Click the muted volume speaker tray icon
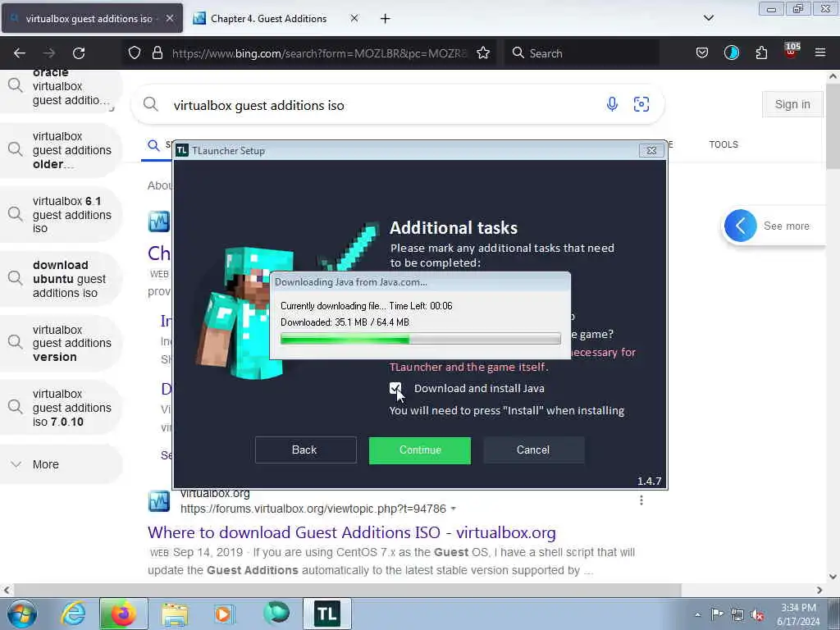Viewport: 840px width, 630px height. [x=757, y=614]
